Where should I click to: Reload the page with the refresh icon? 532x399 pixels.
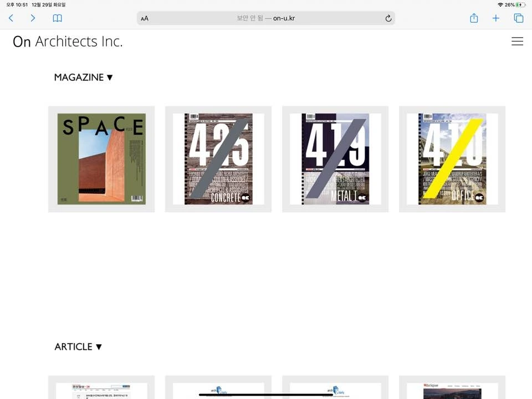click(388, 18)
